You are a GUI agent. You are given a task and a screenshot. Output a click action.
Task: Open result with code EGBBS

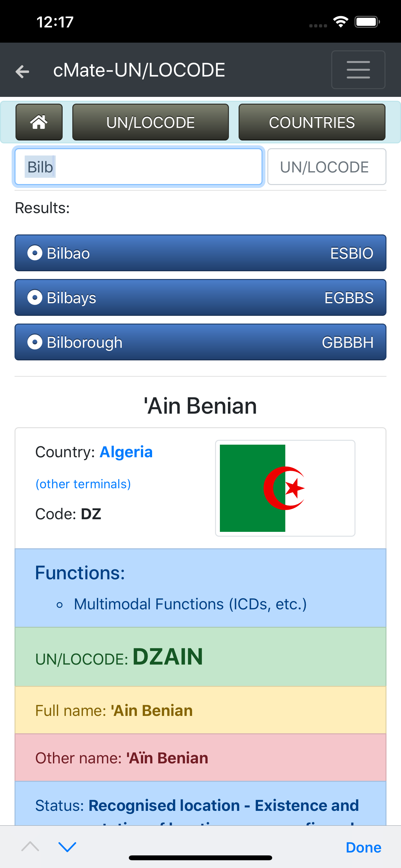pos(349,297)
